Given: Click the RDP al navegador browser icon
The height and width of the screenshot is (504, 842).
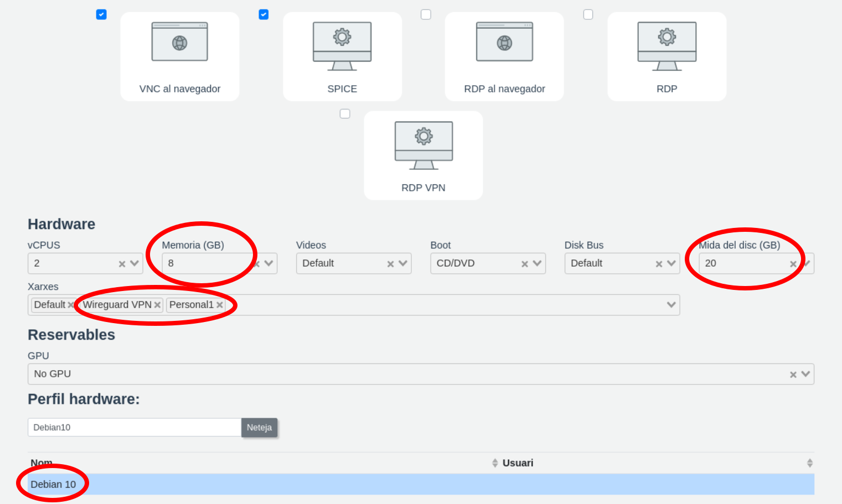Looking at the screenshot, I should coord(504,42).
